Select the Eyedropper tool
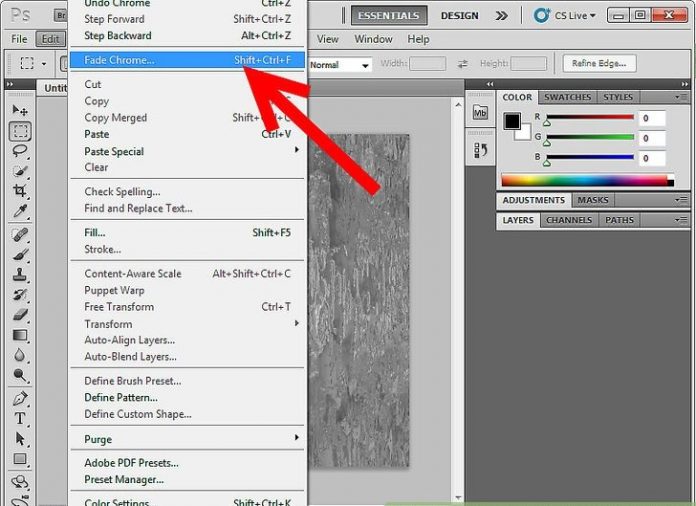 click(x=20, y=212)
